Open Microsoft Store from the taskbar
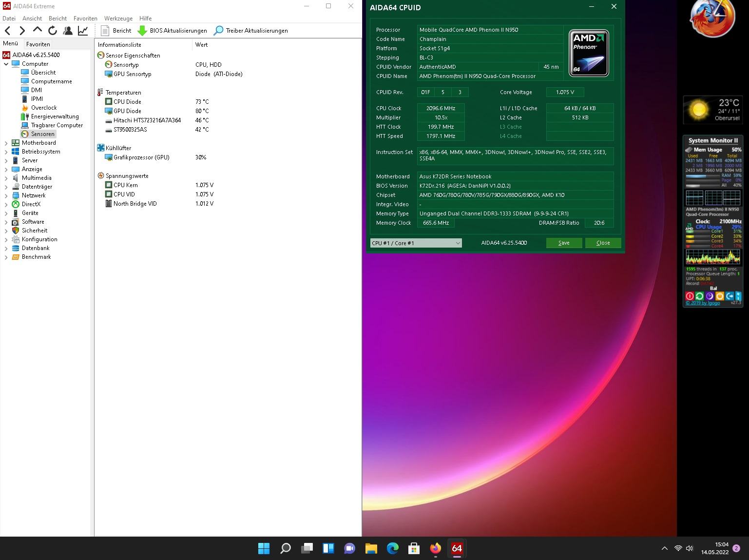This screenshot has width=749, height=560. [x=414, y=548]
